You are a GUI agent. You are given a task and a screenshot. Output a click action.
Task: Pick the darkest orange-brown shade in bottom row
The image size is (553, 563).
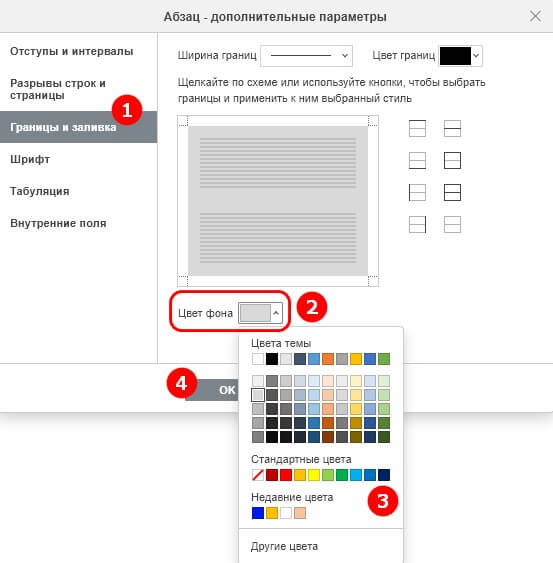coord(328,437)
